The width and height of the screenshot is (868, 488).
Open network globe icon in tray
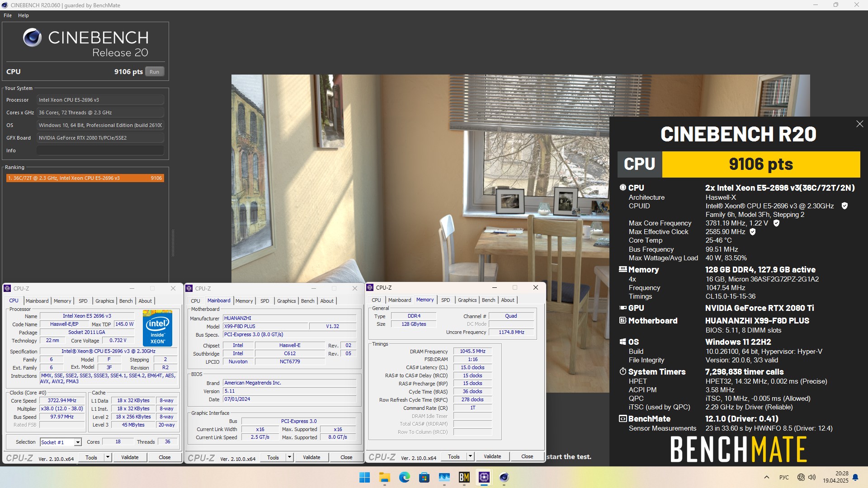pyautogui.click(x=801, y=477)
